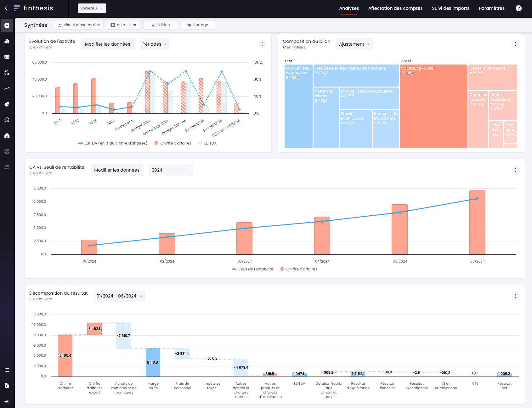Click the Marge brute 8 116,8 bar
The width and height of the screenshot is (532, 408).
(x=153, y=362)
